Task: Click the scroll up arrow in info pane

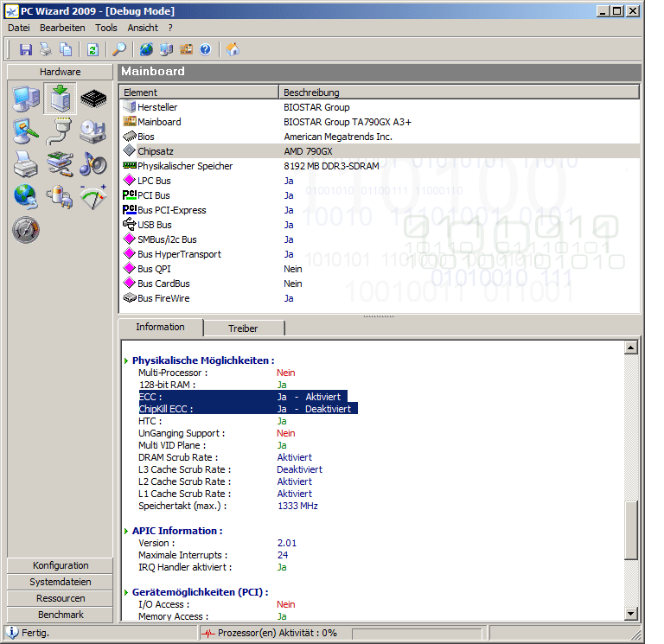Action: click(x=630, y=348)
